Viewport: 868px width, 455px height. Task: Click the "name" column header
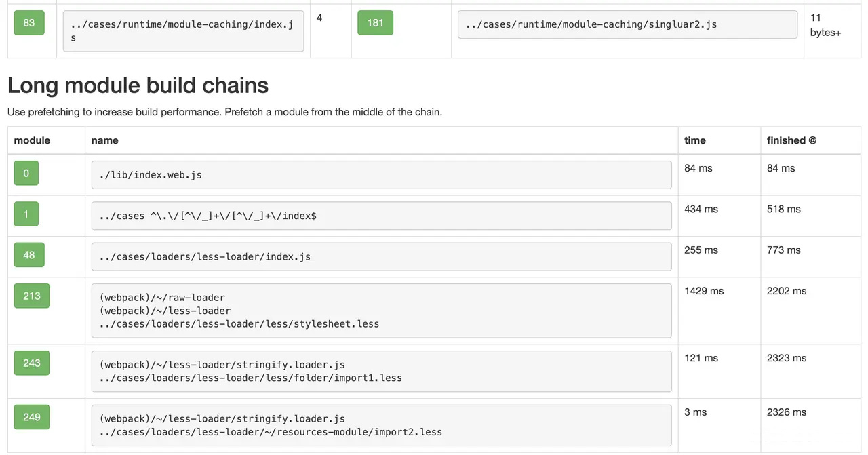(x=104, y=140)
